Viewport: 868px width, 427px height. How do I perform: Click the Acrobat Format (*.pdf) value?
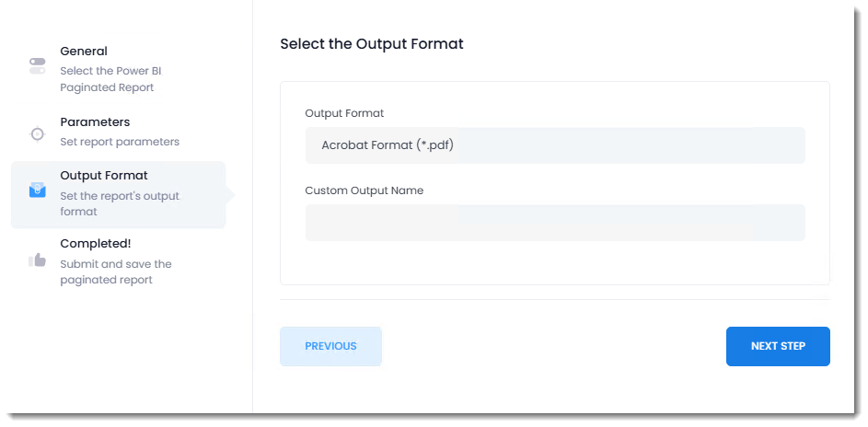[x=388, y=145]
